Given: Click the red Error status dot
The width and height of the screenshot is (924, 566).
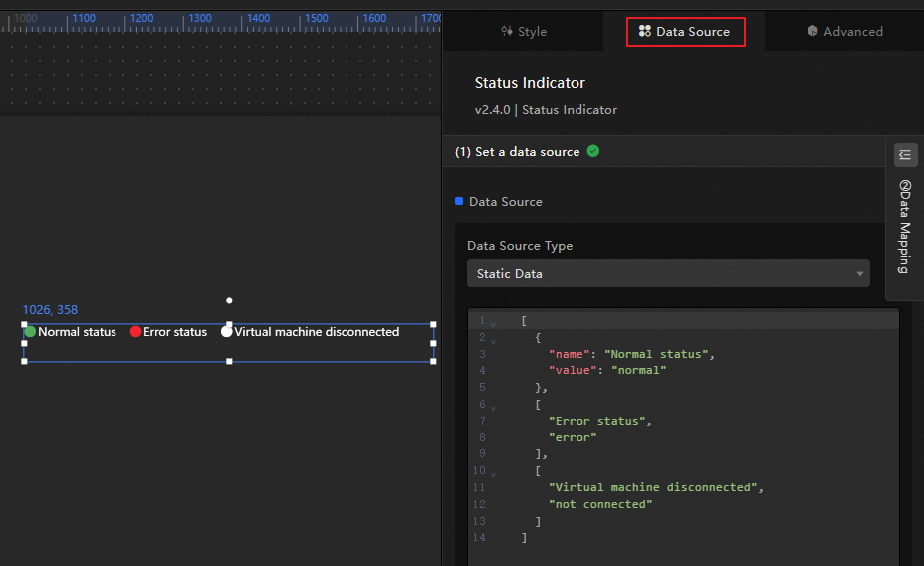Looking at the screenshot, I should click(136, 332).
